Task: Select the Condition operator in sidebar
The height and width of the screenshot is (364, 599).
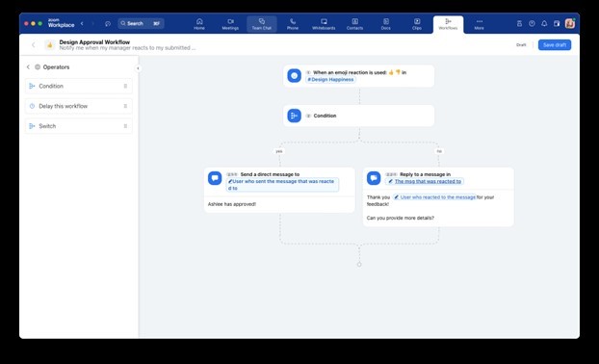Action: point(79,86)
